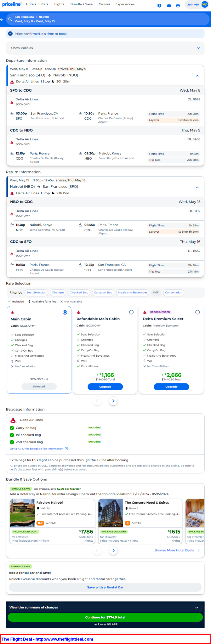Screen dimensions: 211x644
Task: Click the external link icon for baggage fees
Action: (66, 449)
